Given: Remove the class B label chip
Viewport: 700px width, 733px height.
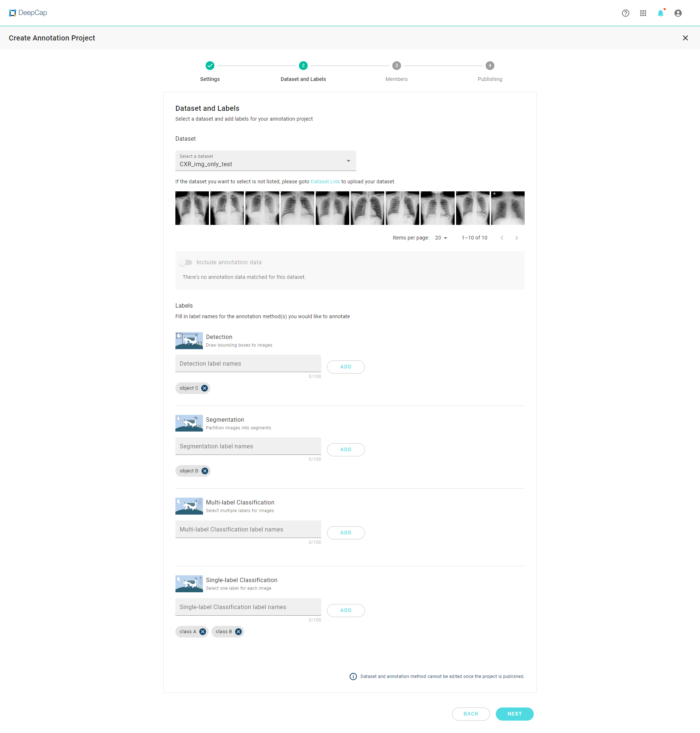Looking at the screenshot, I should coord(238,632).
